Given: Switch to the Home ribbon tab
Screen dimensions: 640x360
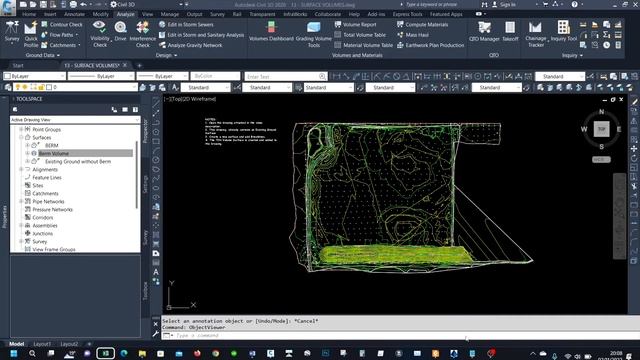Looking at the screenshot, I should tap(29, 14).
